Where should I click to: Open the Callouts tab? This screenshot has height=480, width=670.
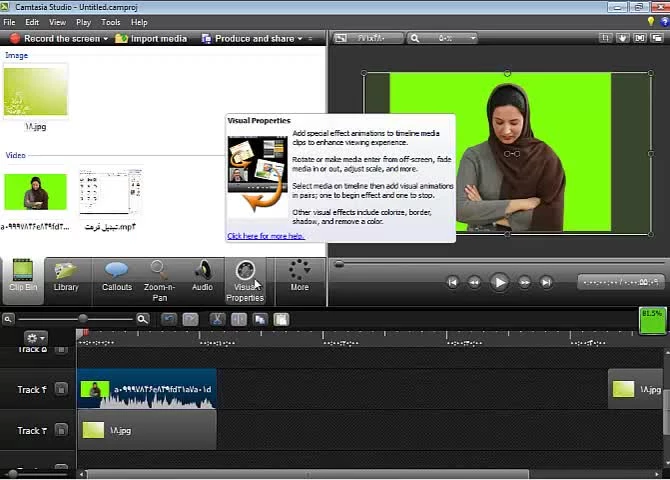pyautogui.click(x=117, y=275)
